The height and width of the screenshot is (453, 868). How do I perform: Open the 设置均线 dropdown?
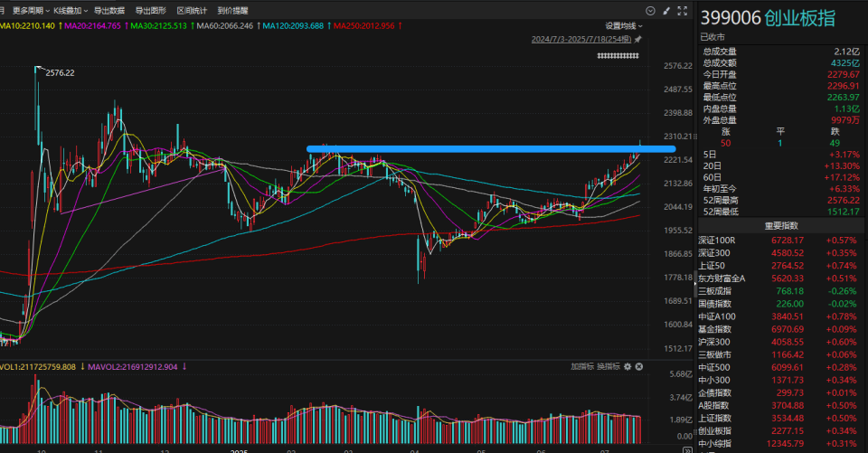[624, 26]
